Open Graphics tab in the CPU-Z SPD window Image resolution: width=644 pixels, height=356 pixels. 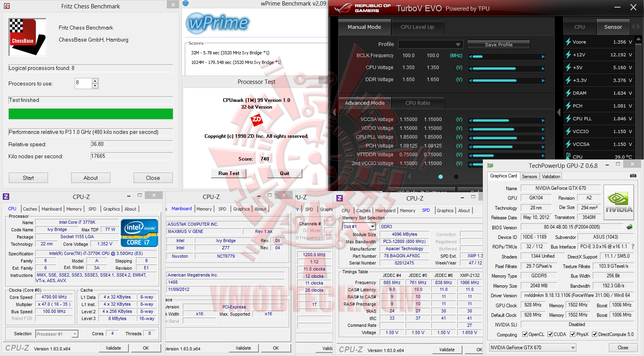click(x=445, y=211)
